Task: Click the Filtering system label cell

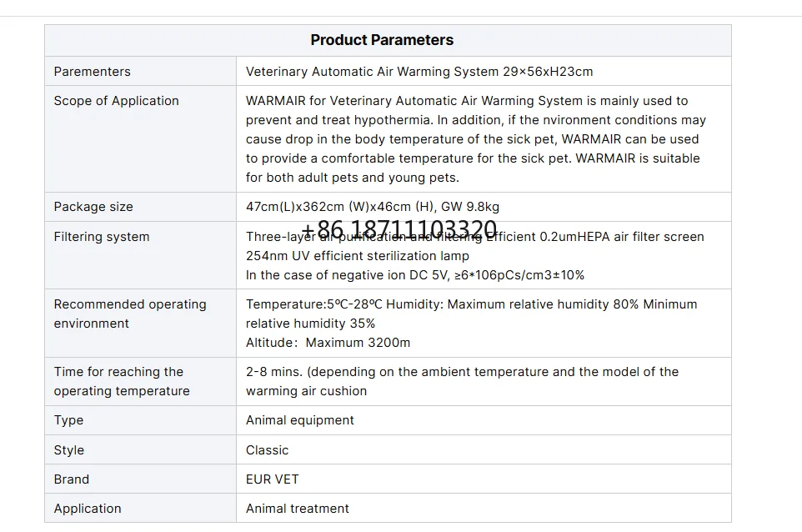Action: 102,237
